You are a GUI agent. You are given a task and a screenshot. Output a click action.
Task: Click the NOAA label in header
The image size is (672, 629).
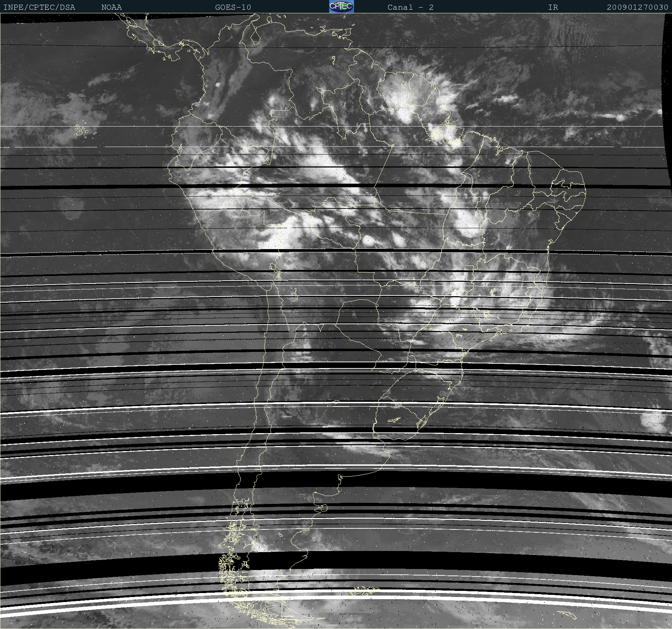111,7
